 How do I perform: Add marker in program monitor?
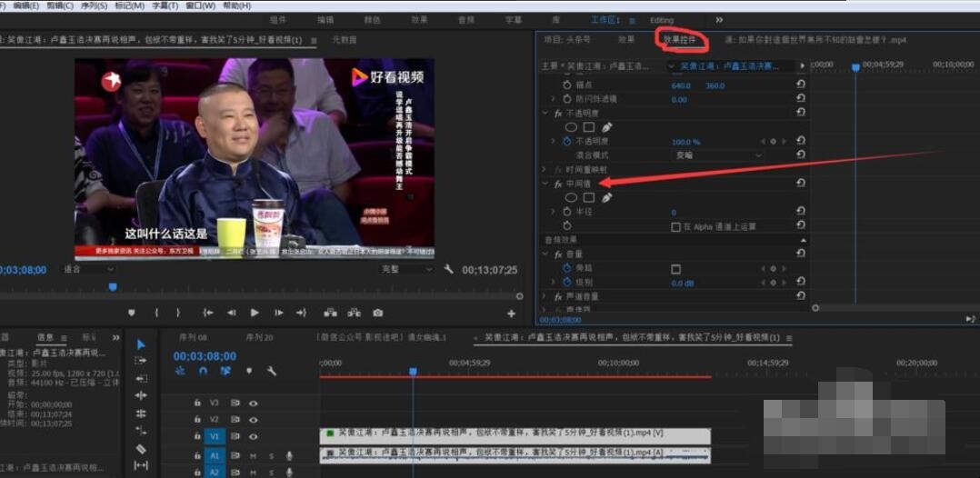point(131,313)
